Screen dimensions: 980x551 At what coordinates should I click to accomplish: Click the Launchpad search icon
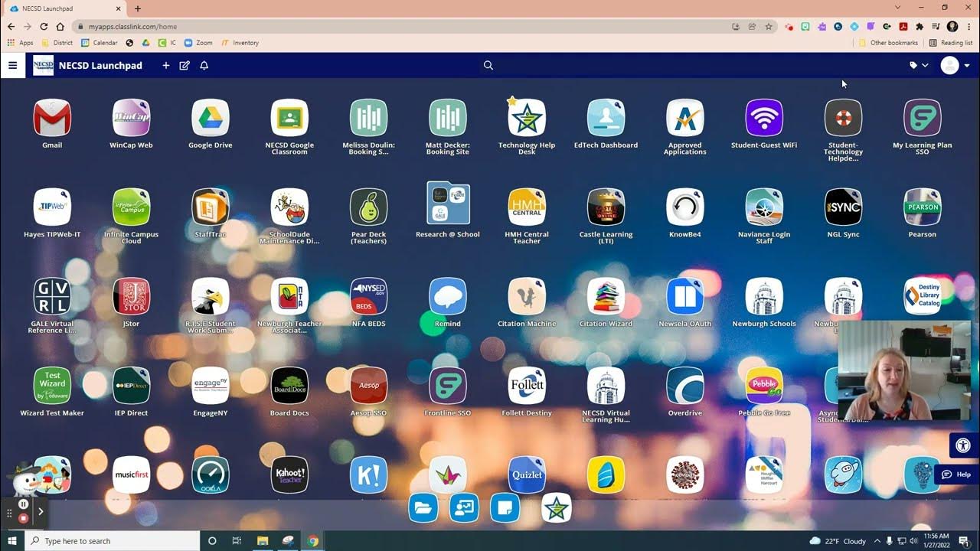coord(488,65)
